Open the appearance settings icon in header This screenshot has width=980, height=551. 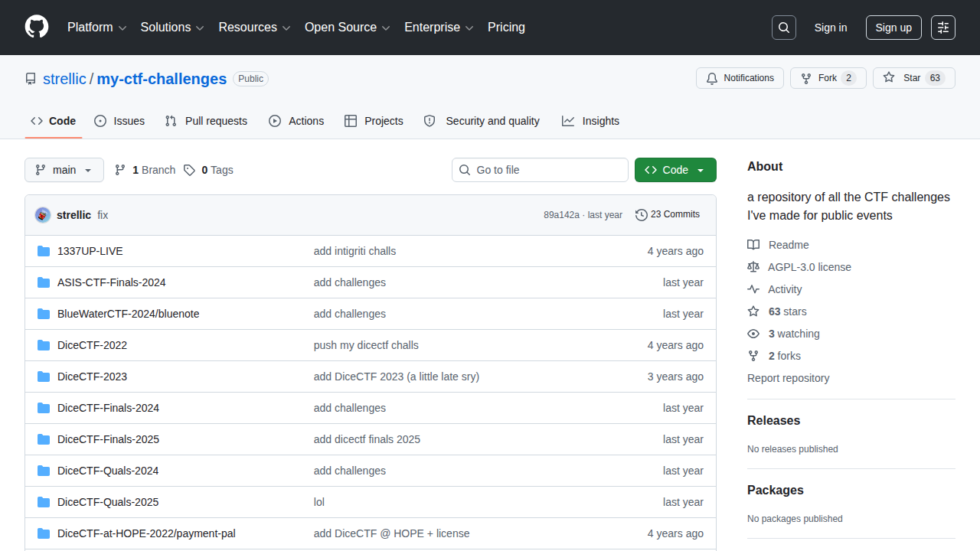pyautogui.click(x=943, y=28)
